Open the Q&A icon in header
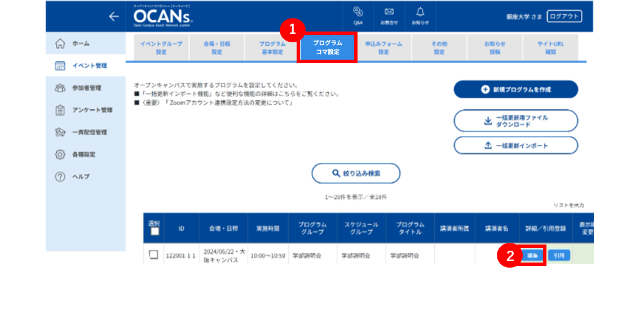 (358, 16)
